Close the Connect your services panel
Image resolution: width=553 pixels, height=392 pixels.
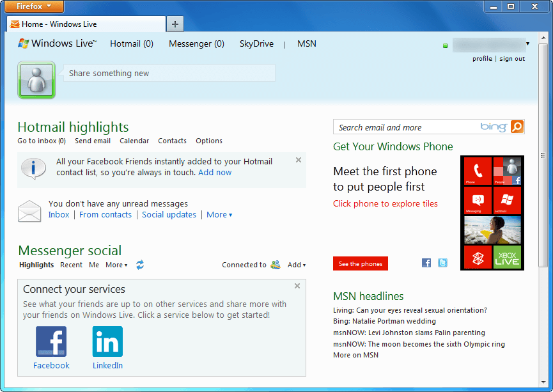(x=297, y=286)
